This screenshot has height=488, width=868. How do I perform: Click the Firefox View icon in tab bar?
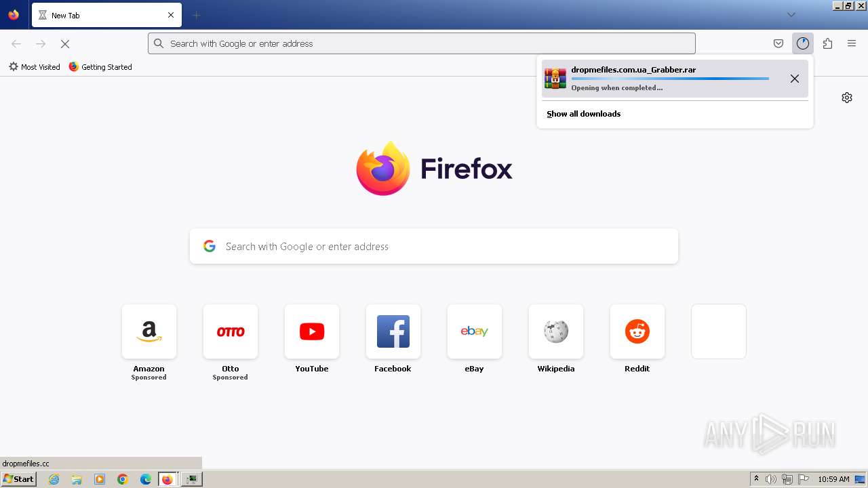pyautogui.click(x=14, y=15)
